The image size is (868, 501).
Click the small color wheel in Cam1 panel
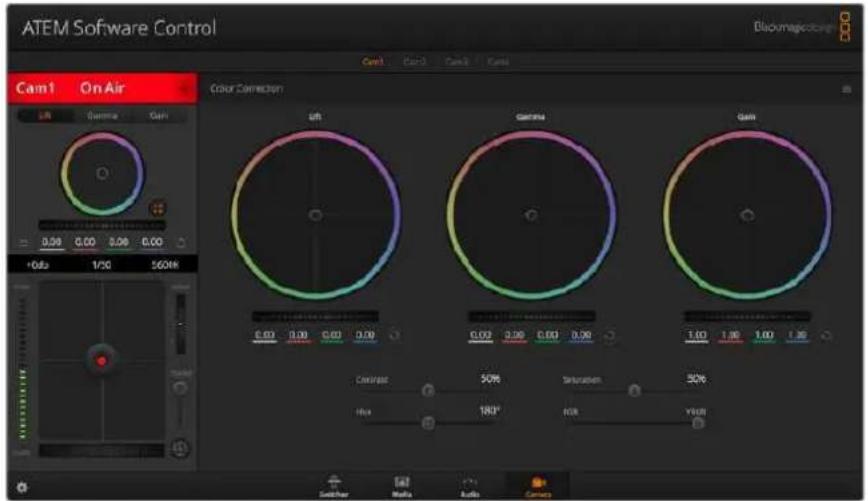click(x=102, y=173)
